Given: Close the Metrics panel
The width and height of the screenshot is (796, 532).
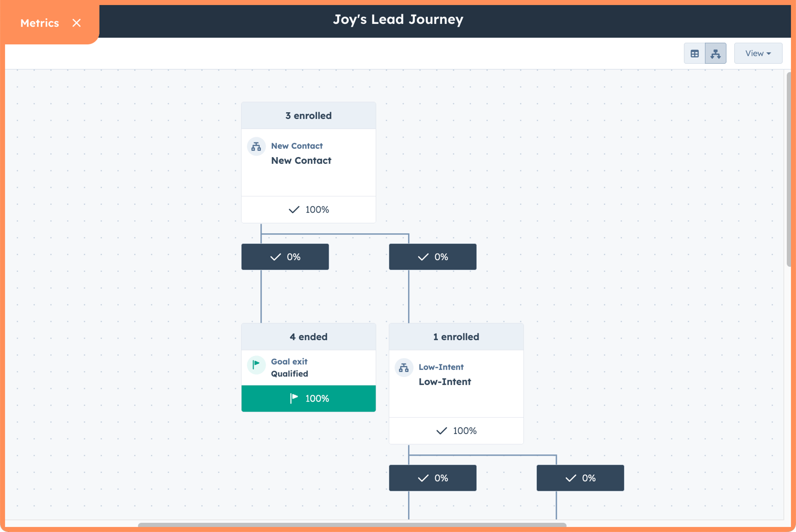Looking at the screenshot, I should (77, 22).
